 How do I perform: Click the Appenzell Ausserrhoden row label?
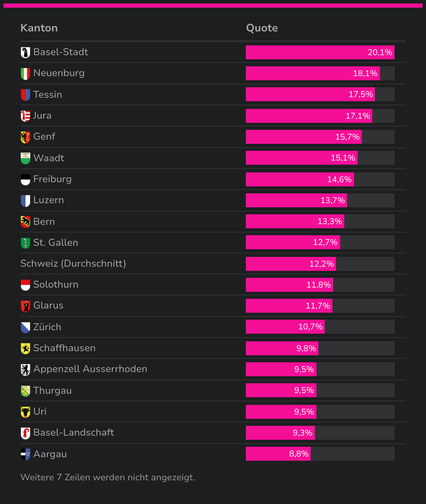point(90,369)
